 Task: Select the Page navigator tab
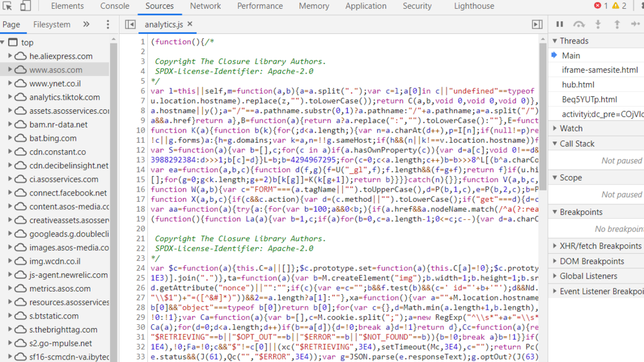[11, 25]
